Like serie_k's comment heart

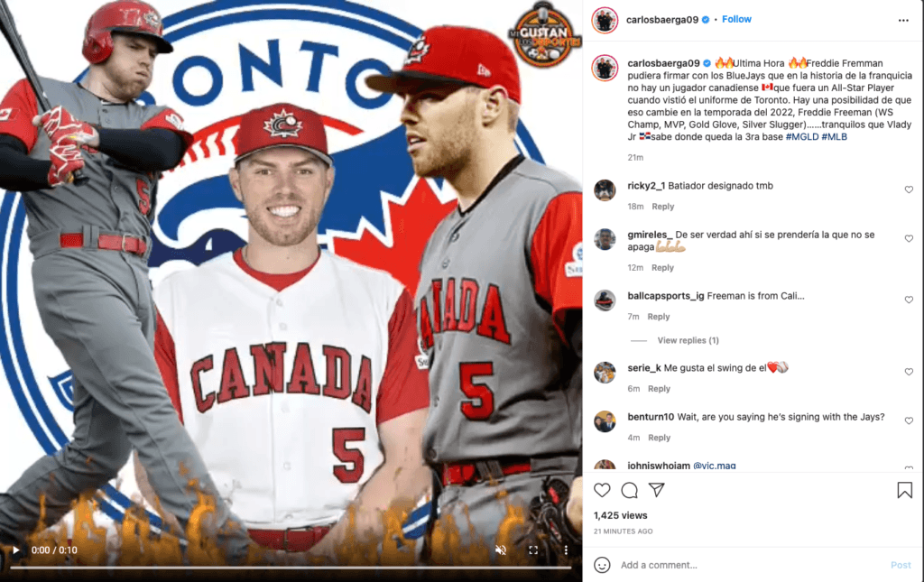pos(909,372)
